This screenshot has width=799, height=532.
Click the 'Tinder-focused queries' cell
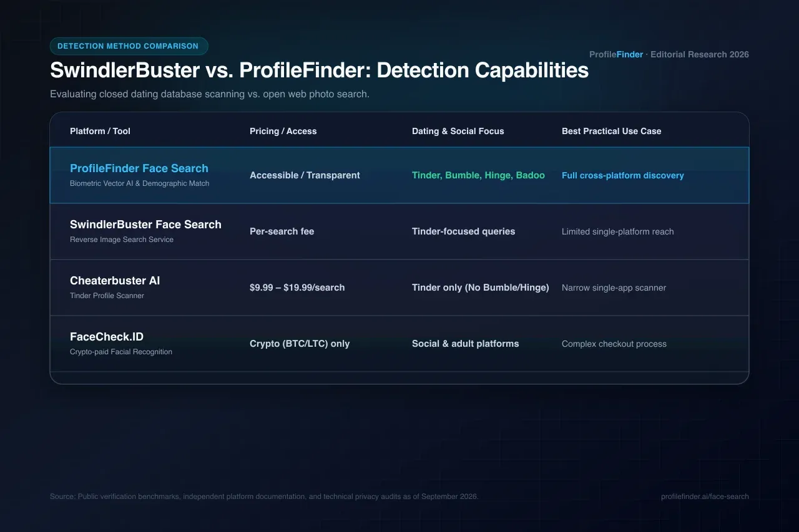(x=463, y=231)
